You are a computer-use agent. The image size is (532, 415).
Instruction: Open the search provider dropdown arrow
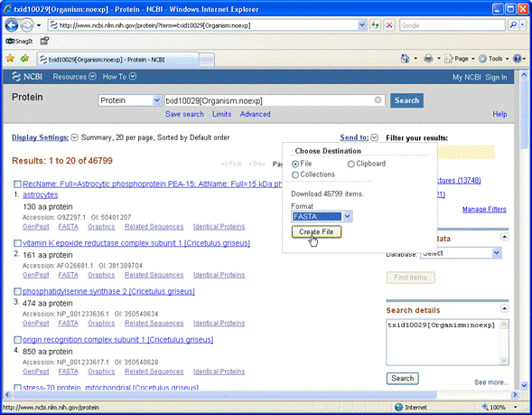[x=523, y=25]
